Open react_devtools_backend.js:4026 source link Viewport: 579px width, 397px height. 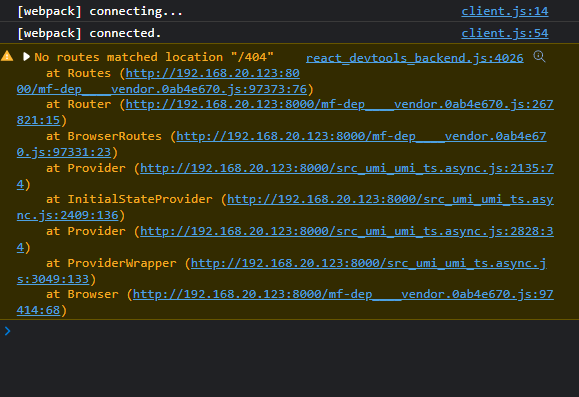point(414,58)
